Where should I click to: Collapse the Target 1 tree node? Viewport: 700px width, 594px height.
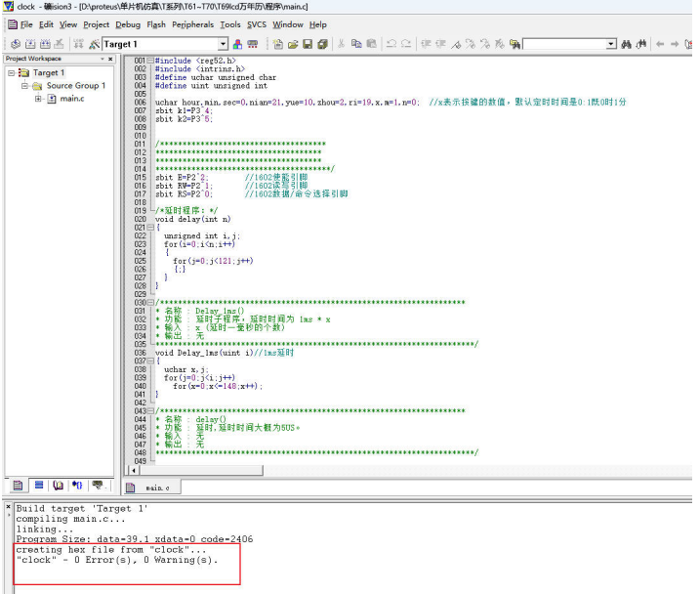click(x=11, y=73)
